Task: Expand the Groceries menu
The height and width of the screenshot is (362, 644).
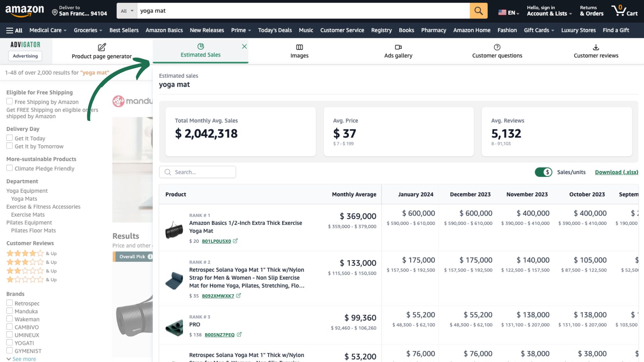Action: click(88, 30)
